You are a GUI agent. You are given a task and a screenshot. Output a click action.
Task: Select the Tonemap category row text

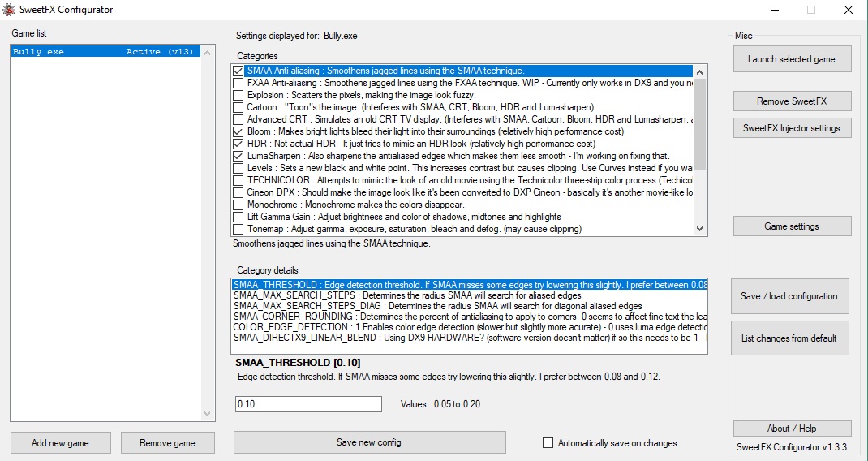click(x=414, y=230)
